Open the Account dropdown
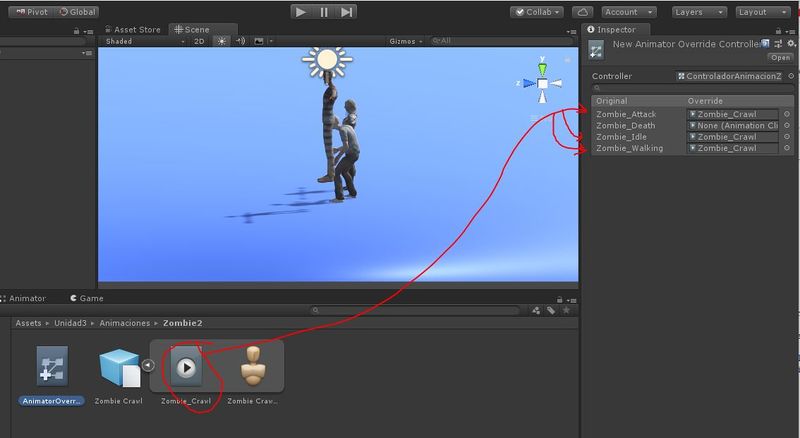800x438 pixels. (x=629, y=12)
